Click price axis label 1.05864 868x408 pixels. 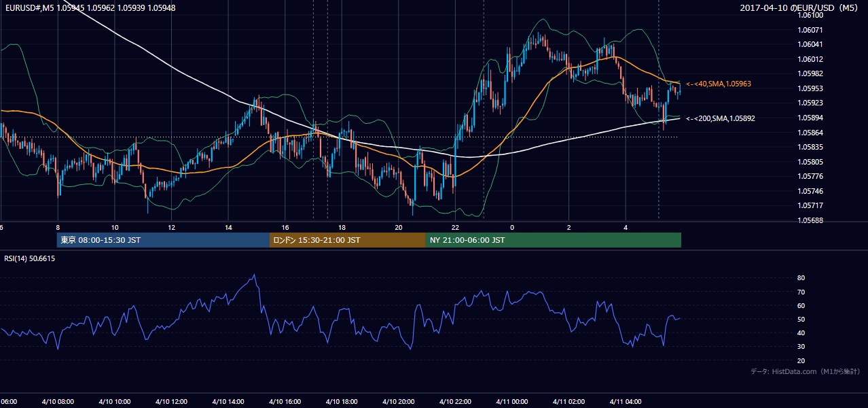810,133
